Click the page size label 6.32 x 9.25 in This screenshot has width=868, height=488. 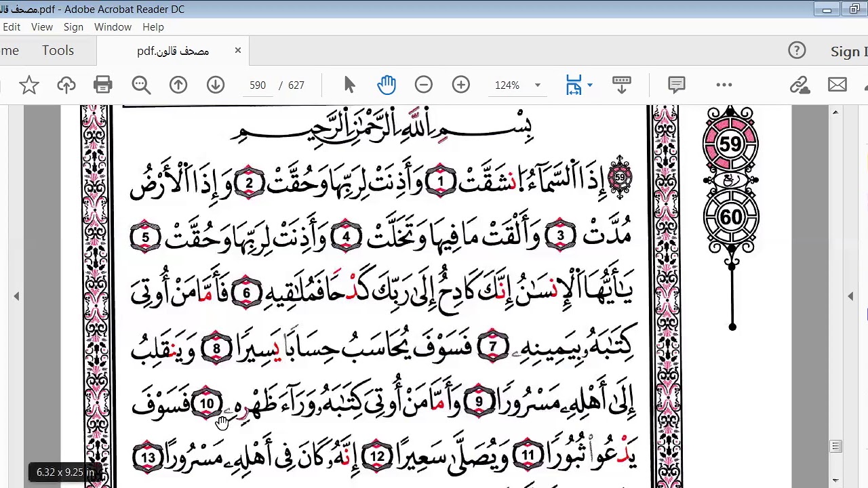click(66, 472)
